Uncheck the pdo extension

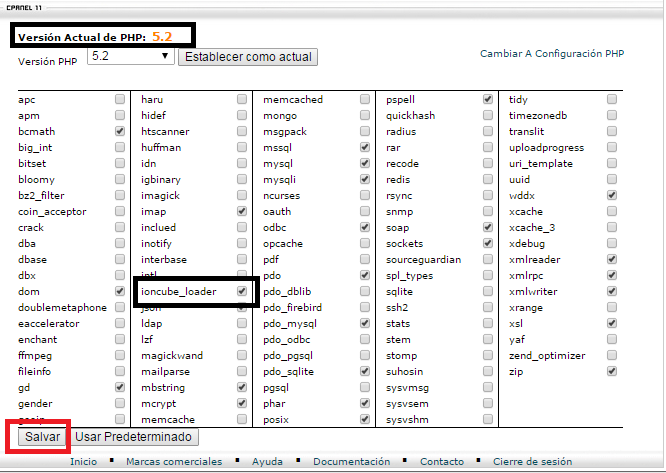click(x=364, y=275)
